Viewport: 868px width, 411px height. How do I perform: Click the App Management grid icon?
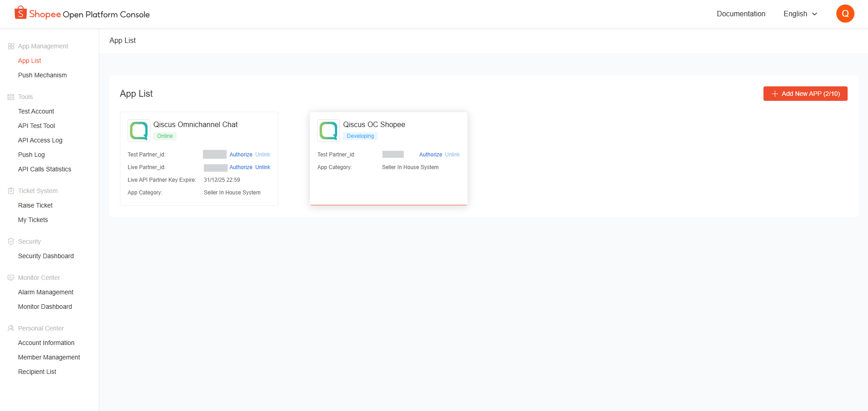pyautogui.click(x=11, y=47)
